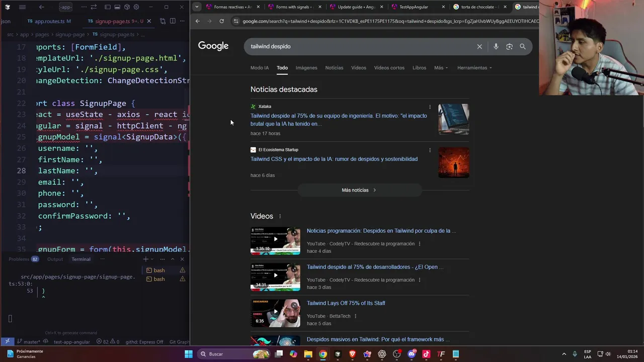Open options for the El Ecosistema Startup item
The width and height of the screenshot is (644, 362).
coord(430,150)
